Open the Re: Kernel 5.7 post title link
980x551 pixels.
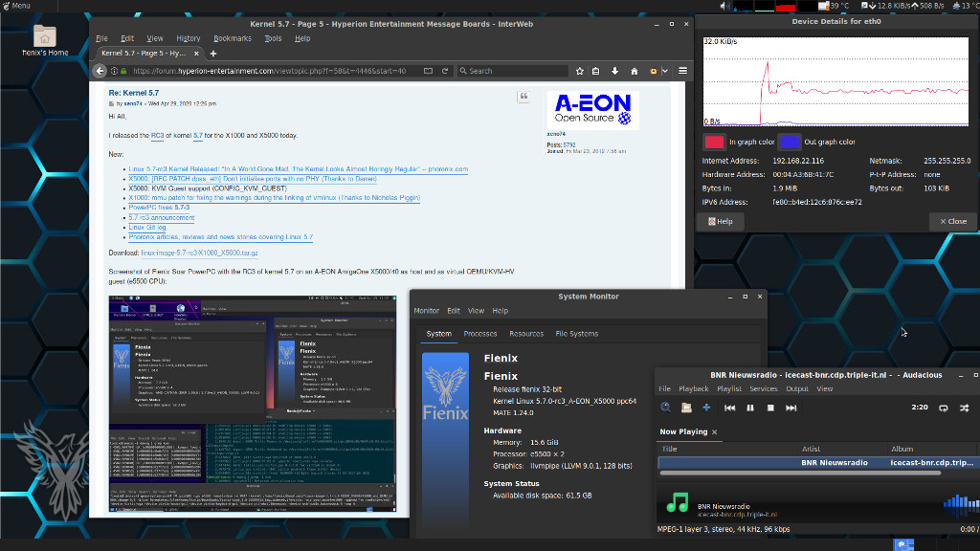tap(134, 93)
